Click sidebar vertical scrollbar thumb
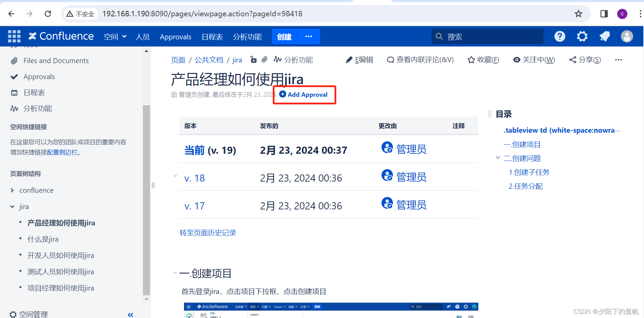 (146, 200)
